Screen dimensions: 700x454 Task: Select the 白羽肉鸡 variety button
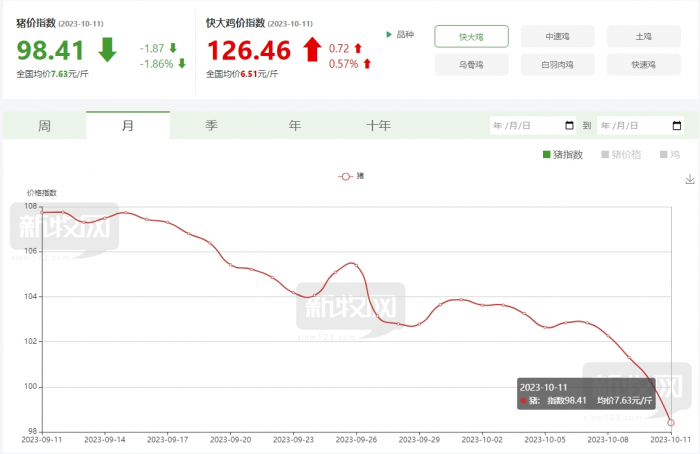tap(558, 65)
